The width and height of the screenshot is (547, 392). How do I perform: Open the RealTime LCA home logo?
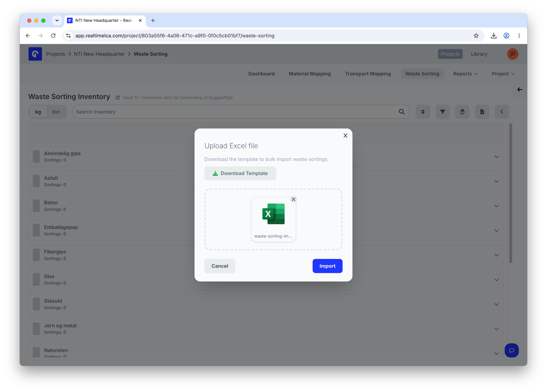point(35,54)
